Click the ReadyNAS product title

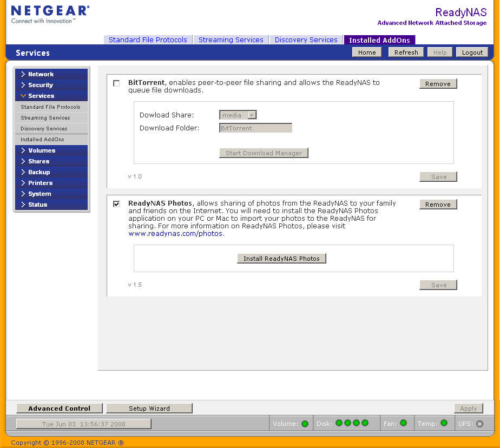[461, 12]
